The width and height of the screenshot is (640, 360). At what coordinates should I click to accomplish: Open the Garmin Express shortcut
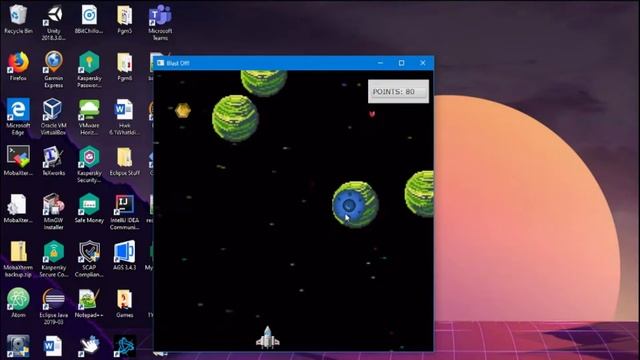pos(53,69)
